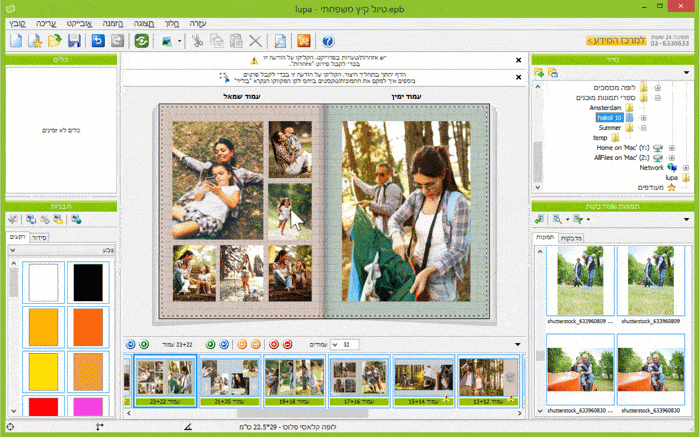
Task: Click the Delete X icon in toolbar
Action: [255, 41]
